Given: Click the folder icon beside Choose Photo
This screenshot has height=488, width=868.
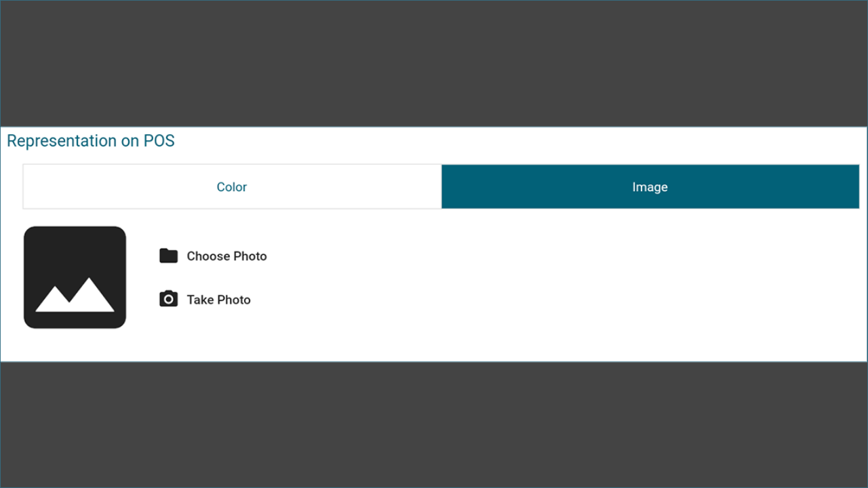Looking at the screenshot, I should click(x=168, y=256).
